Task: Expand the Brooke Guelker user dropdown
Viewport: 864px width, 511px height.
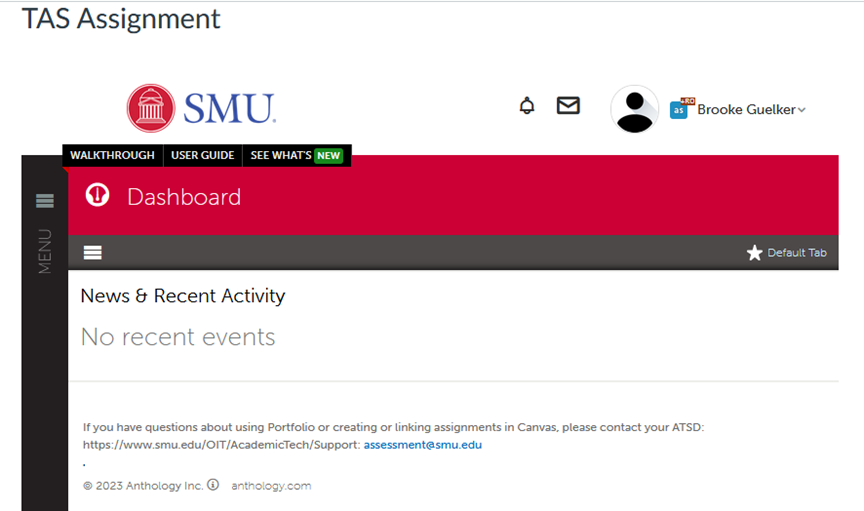Action: pos(752,110)
